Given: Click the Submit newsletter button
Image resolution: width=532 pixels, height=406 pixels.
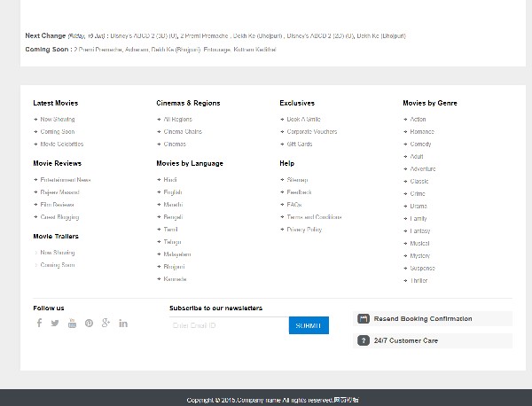Looking at the screenshot, I should point(309,325).
